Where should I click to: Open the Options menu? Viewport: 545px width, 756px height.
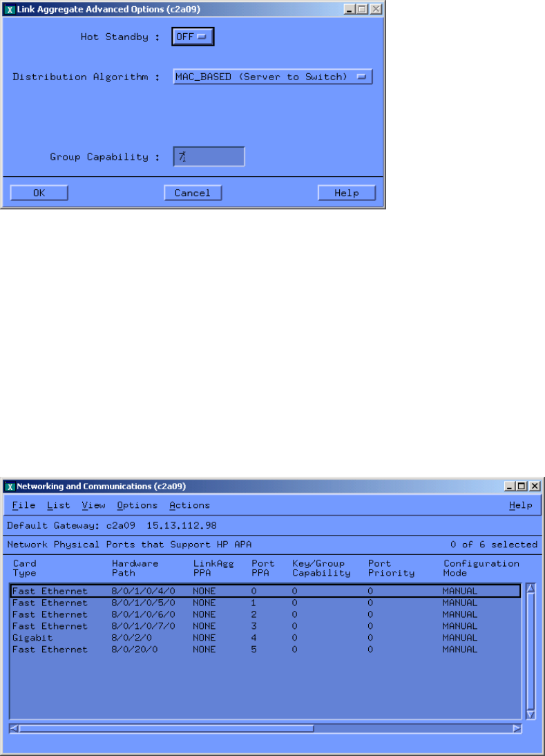[137, 505]
